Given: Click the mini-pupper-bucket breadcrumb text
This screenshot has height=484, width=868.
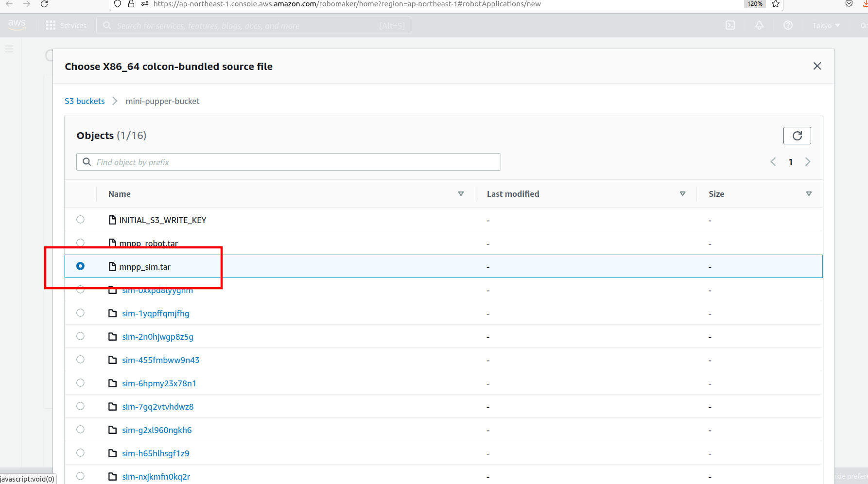Looking at the screenshot, I should (x=162, y=101).
